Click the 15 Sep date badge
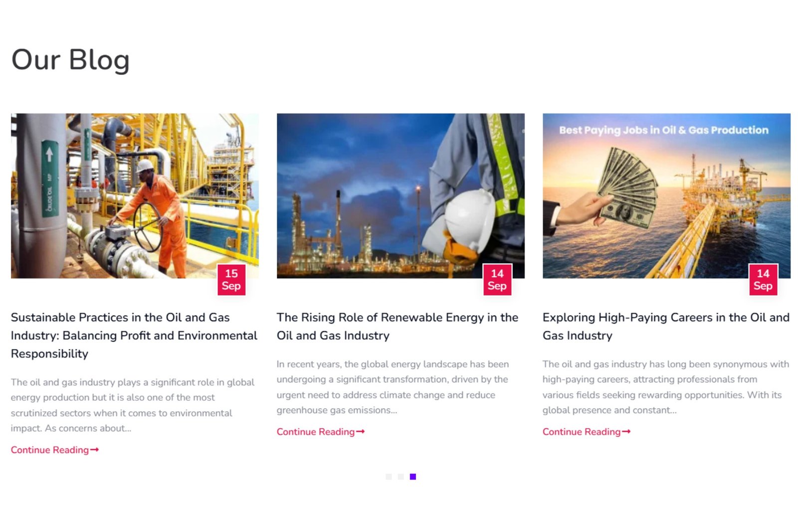The image size is (798, 532). [231, 280]
